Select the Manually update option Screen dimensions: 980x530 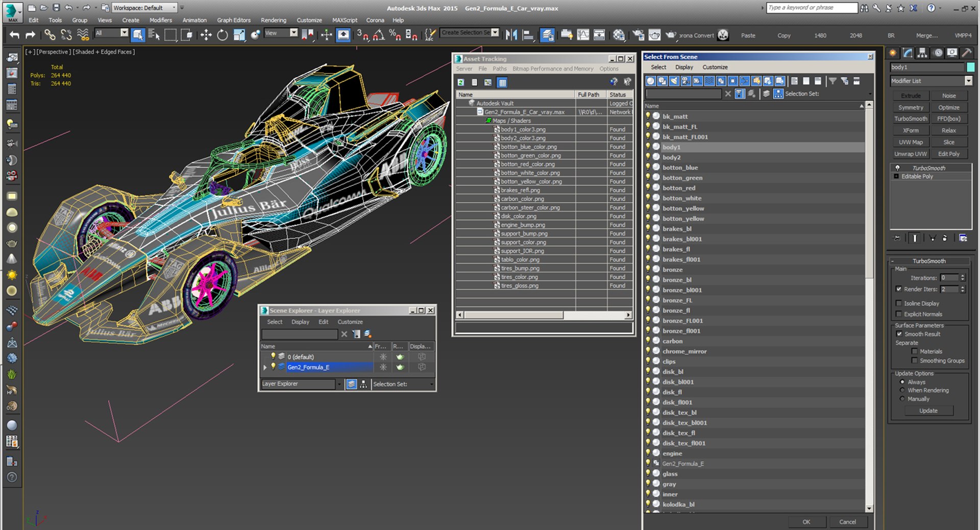click(x=902, y=399)
